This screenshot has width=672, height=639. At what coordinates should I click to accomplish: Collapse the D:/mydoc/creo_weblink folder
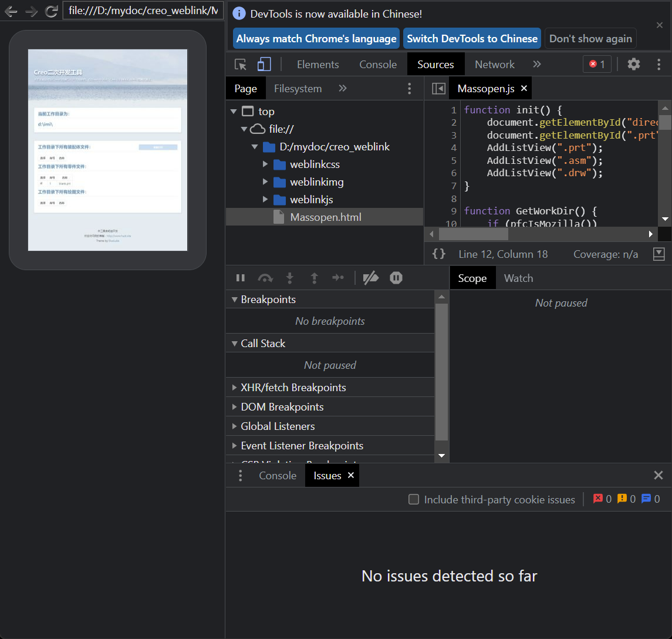255,147
